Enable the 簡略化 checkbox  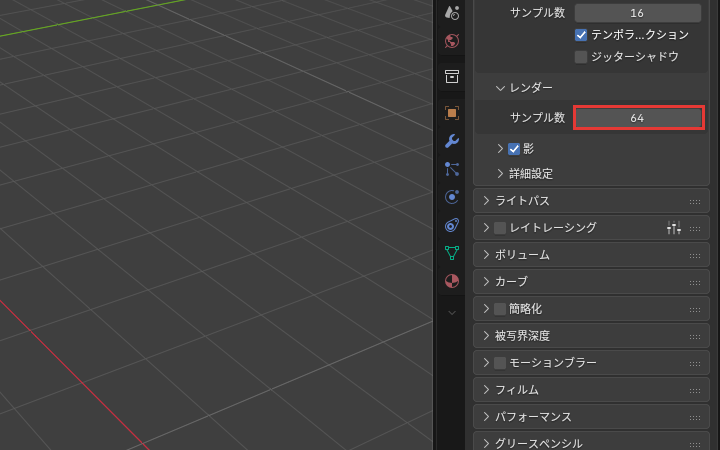click(500, 309)
